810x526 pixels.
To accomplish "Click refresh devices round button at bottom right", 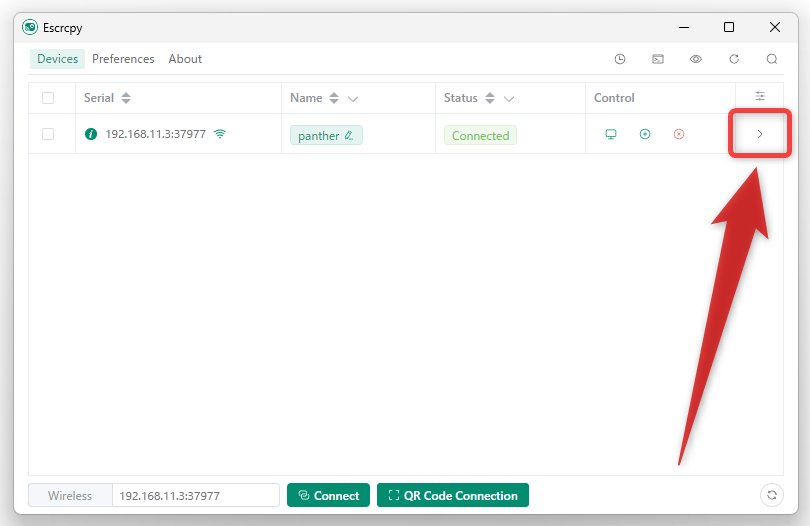I will [772, 495].
